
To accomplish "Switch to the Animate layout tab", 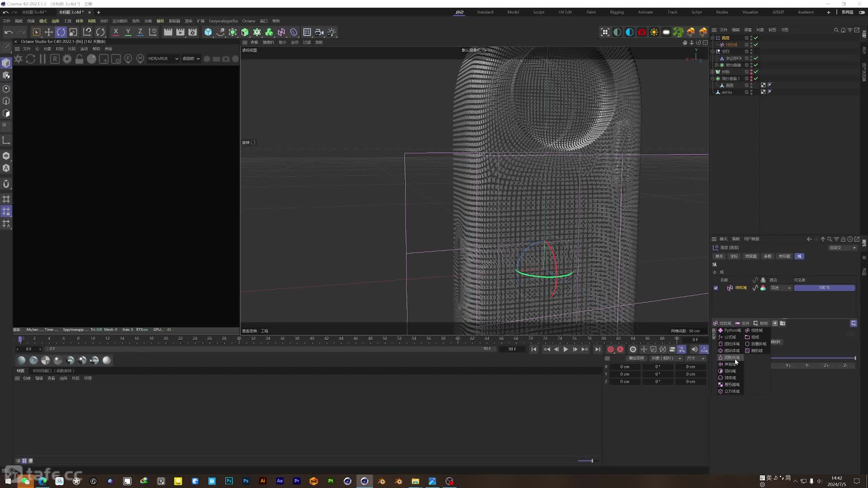I will (x=645, y=12).
